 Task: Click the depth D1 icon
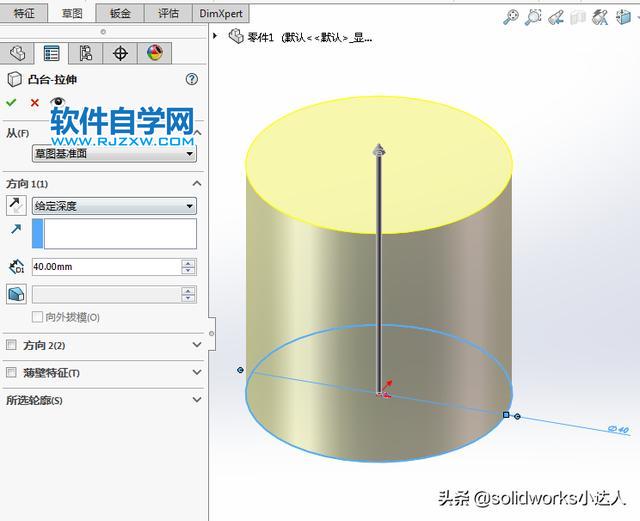coord(16,267)
